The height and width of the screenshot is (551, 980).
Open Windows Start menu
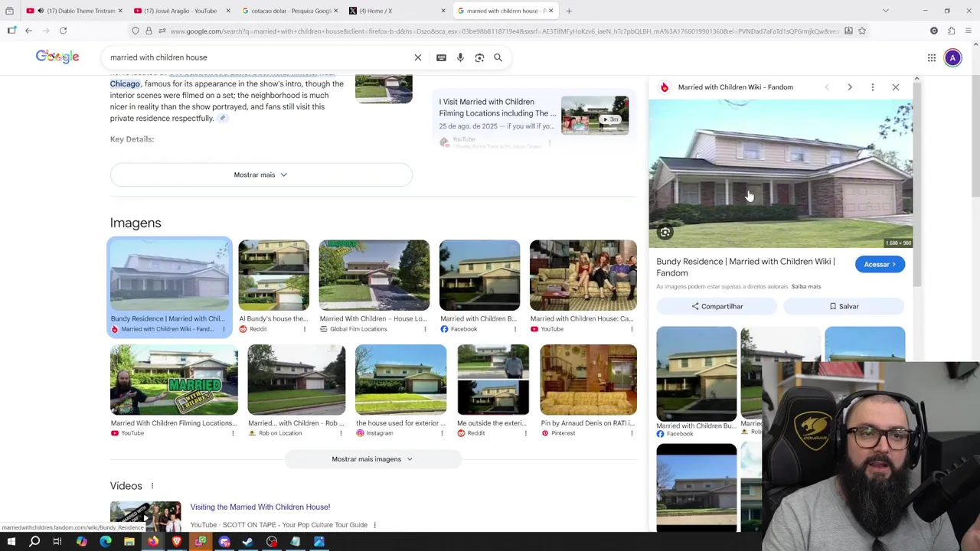pyautogui.click(x=11, y=542)
